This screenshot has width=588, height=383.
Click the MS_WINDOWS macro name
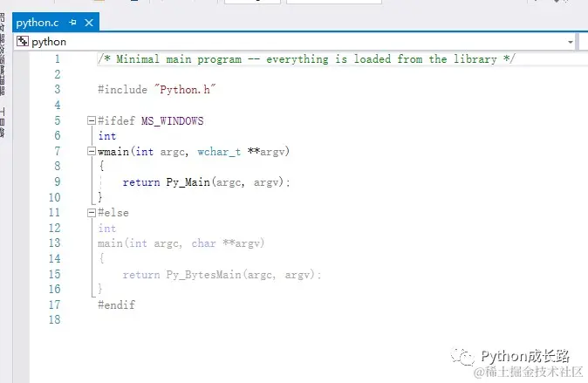coord(173,120)
